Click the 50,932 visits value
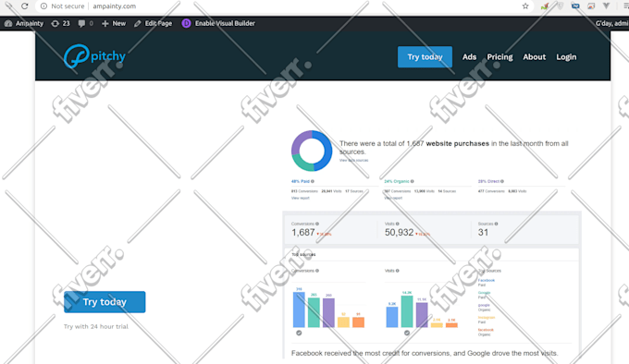Screen dimensions: 629x364 400,233
